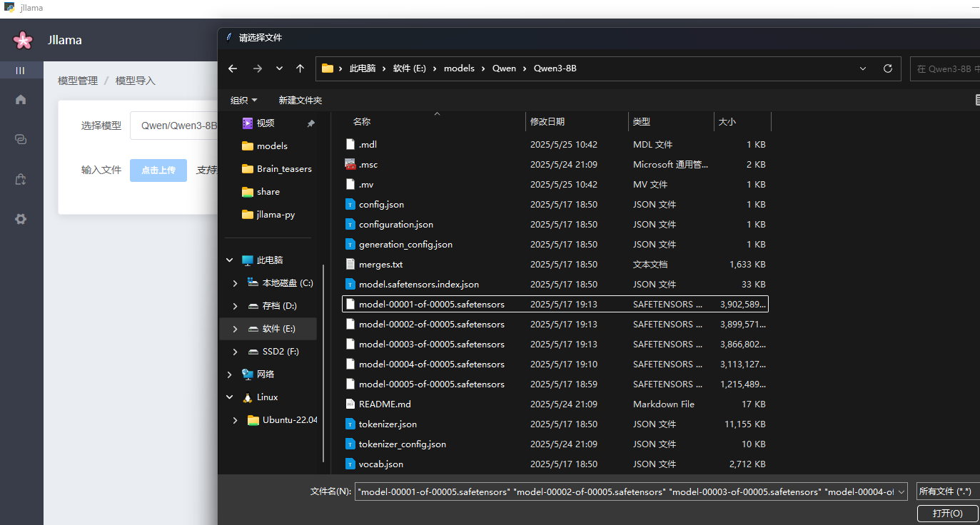Go back in the file dialog
The image size is (980, 525).
[x=233, y=68]
